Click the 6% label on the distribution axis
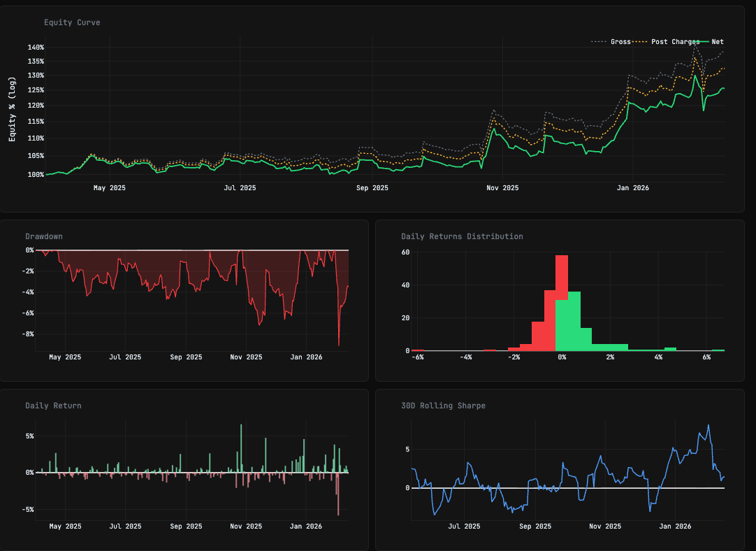The image size is (756, 551). pos(706,357)
